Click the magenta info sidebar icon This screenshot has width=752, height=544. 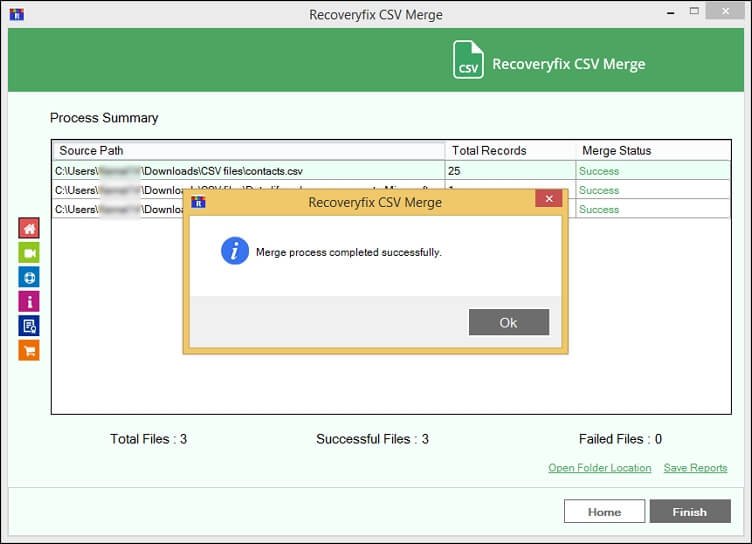pyautogui.click(x=29, y=302)
